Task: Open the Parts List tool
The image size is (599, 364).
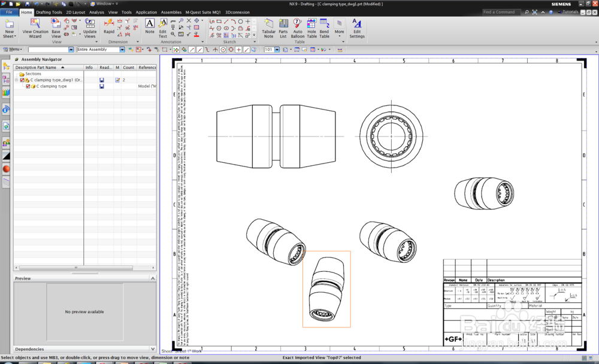Action: tap(283, 26)
